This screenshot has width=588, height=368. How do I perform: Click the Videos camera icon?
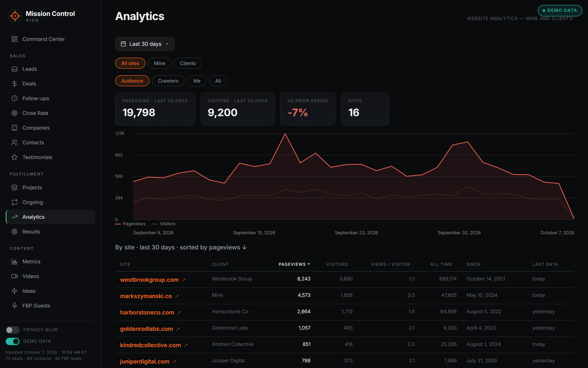tap(14, 276)
